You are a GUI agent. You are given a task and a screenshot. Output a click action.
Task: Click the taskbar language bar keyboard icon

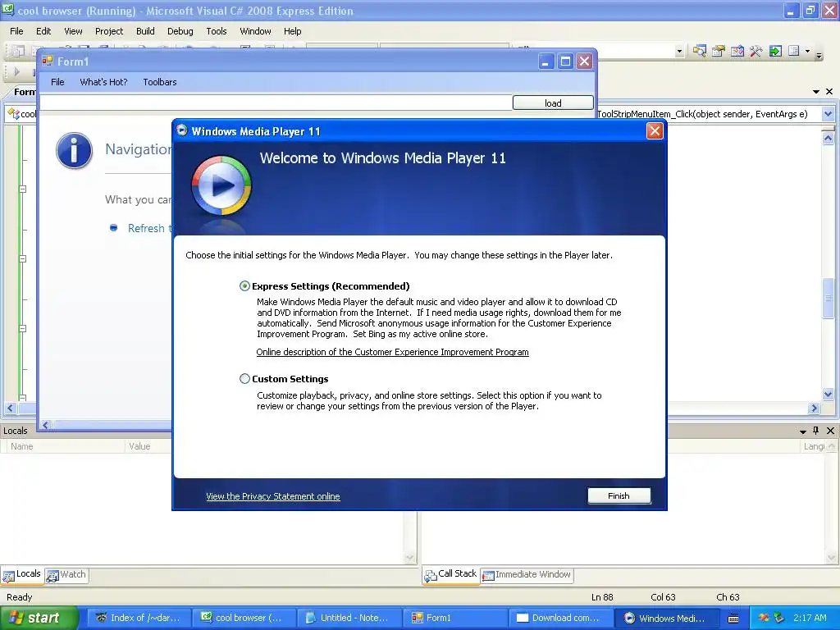coord(733,619)
